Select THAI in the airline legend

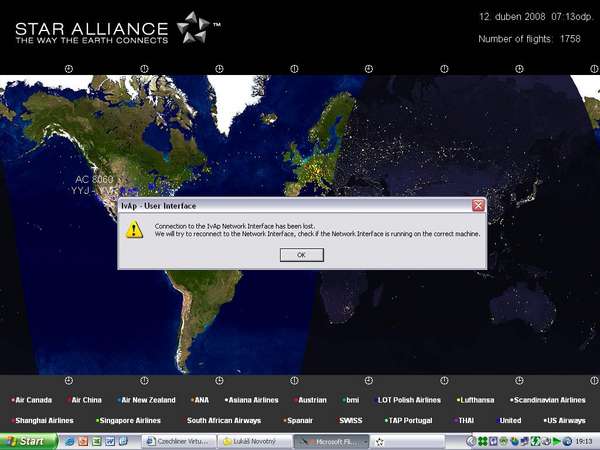pos(464,420)
